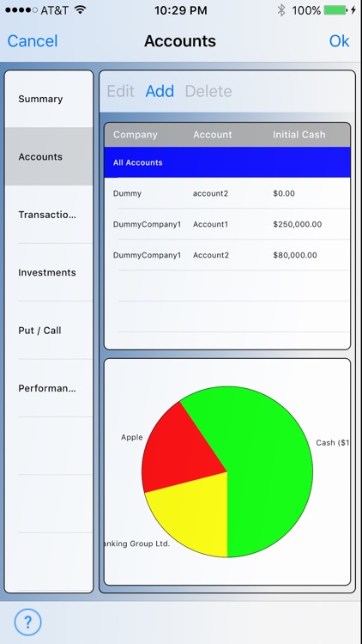
Task: Add a new account
Action: tap(160, 91)
